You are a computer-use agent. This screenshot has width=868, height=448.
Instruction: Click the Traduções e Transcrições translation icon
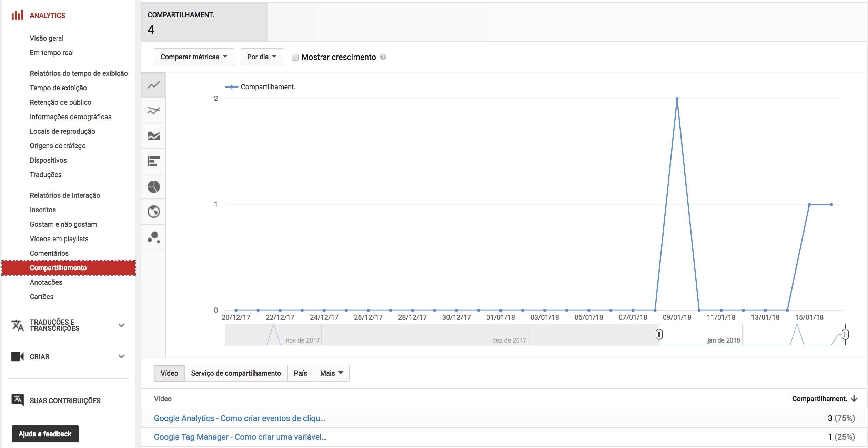coord(17,325)
